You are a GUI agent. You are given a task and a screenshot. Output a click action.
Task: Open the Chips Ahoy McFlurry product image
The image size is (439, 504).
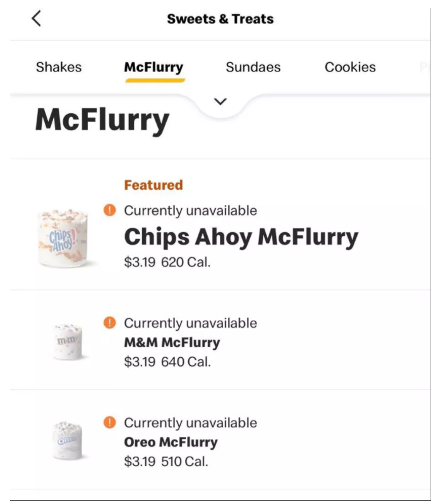point(63,238)
